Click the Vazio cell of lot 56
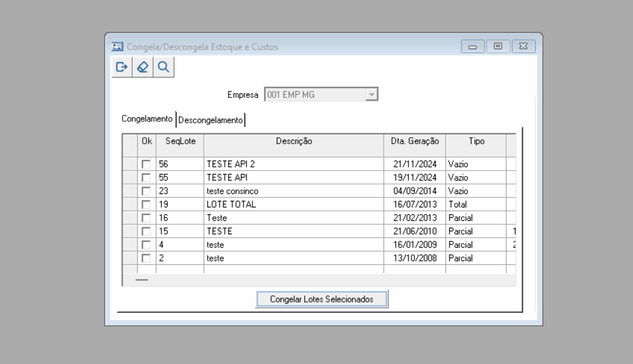Image resolution: width=633 pixels, height=364 pixels. click(476, 164)
